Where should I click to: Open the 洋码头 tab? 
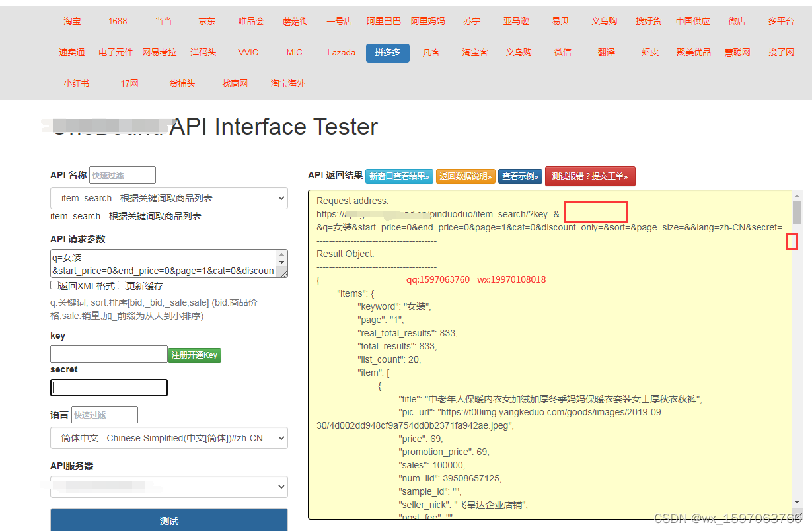[203, 52]
